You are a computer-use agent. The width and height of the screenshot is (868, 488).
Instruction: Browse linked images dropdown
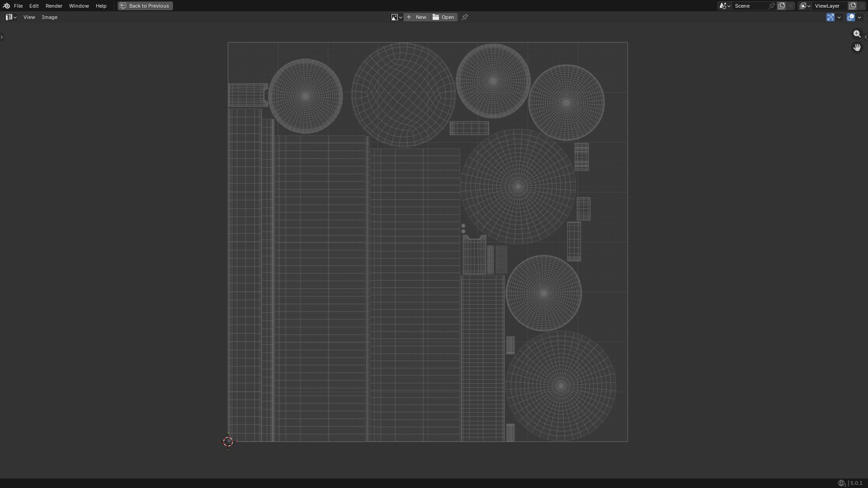tap(396, 17)
